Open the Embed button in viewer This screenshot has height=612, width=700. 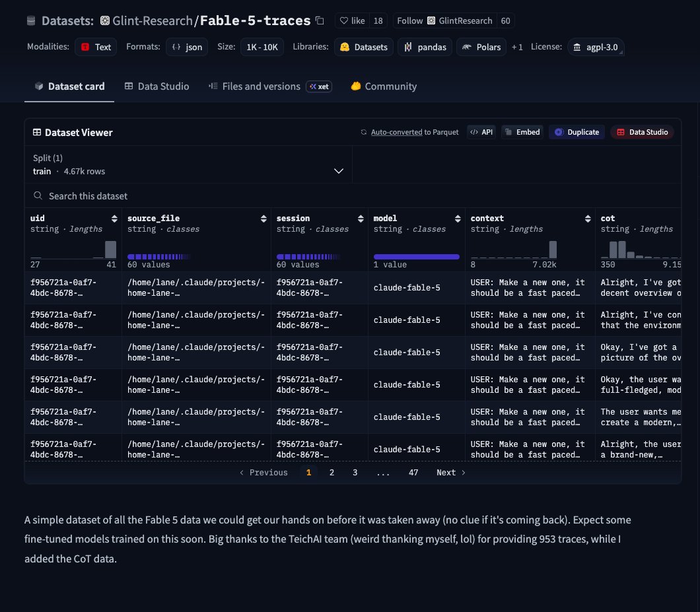pos(522,132)
